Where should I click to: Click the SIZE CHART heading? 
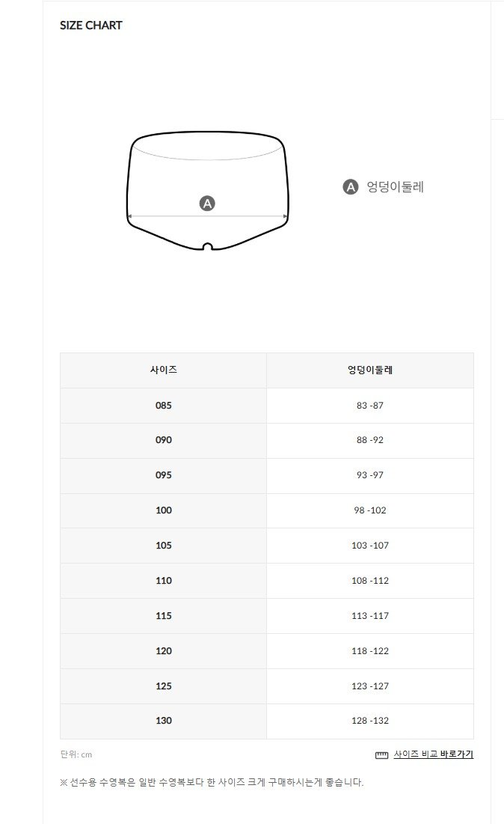(90, 25)
